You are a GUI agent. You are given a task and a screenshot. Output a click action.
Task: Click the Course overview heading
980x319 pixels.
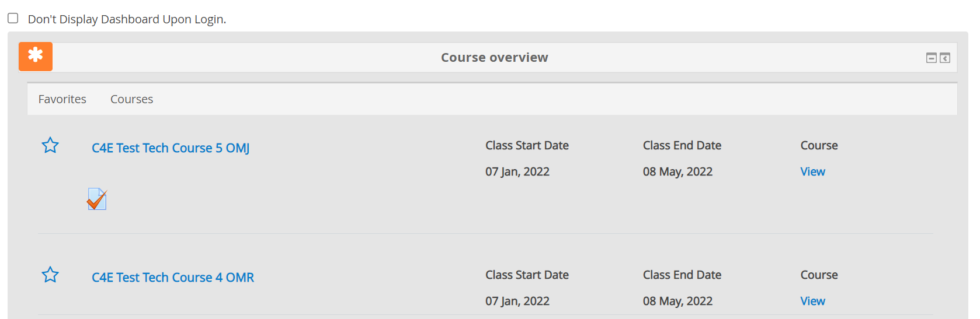coord(494,57)
